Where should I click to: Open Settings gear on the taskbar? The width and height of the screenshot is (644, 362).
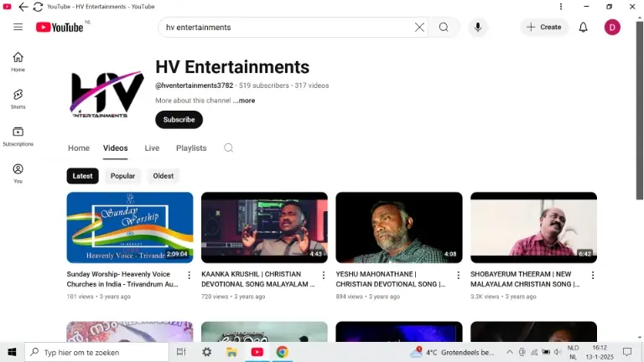point(206,352)
